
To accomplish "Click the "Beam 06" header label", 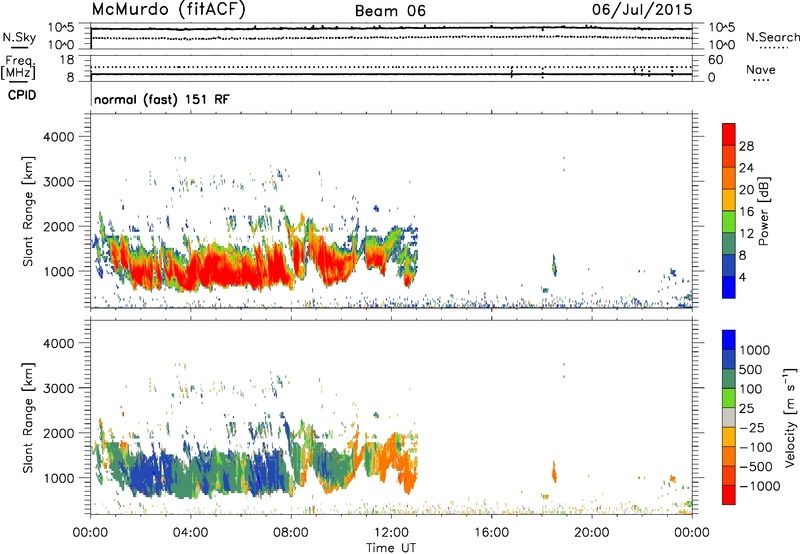I will pos(390,11).
